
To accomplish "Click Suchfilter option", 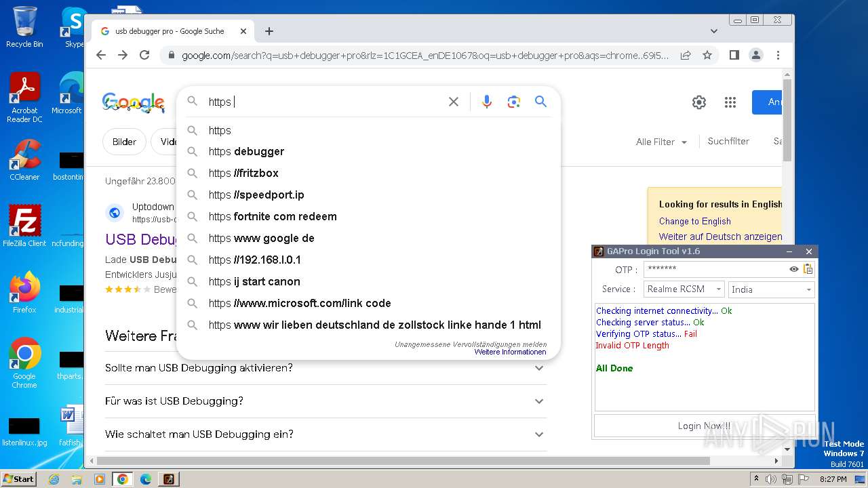I will click(728, 141).
